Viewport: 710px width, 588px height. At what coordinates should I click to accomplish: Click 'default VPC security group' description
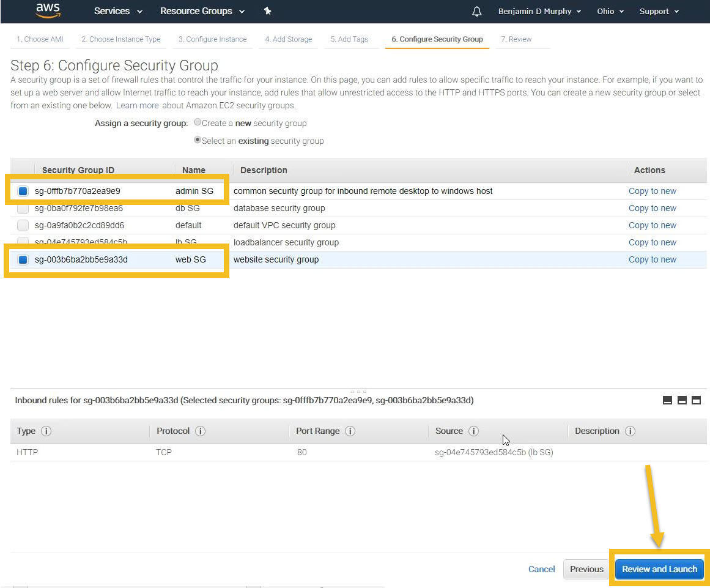point(284,226)
